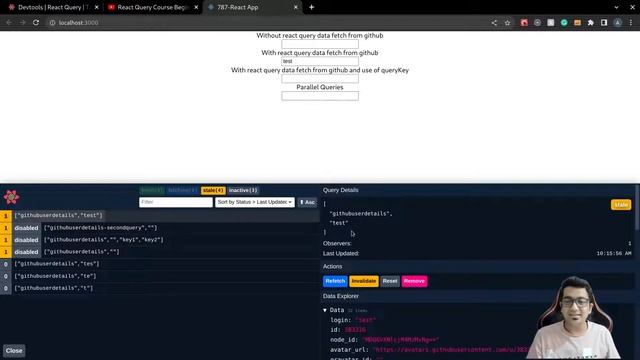Click the Reset action button
The width and height of the screenshot is (640, 360).
[x=390, y=281]
